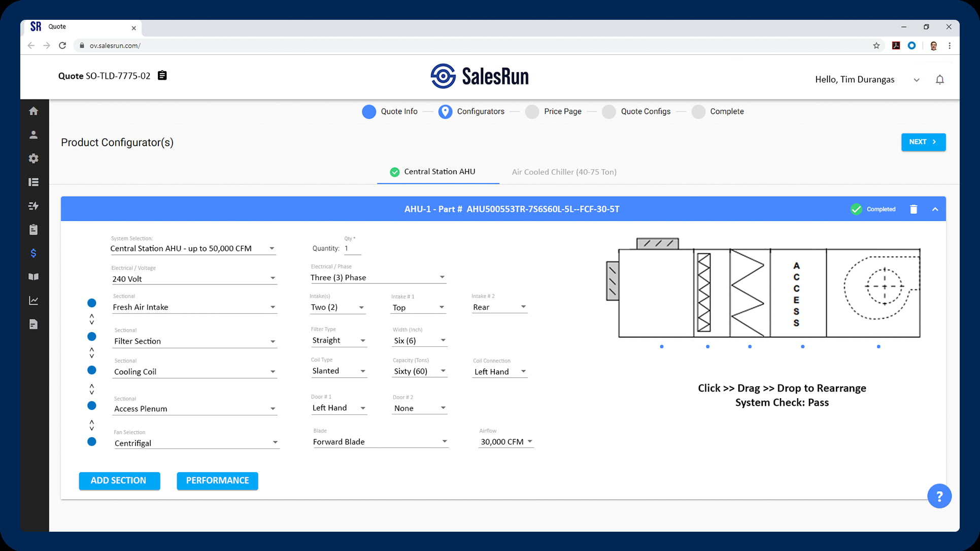Click the chart analytics sidebar icon
This screenshot has height=551, width=980.
pyautogui.click(x=33, y=301)
